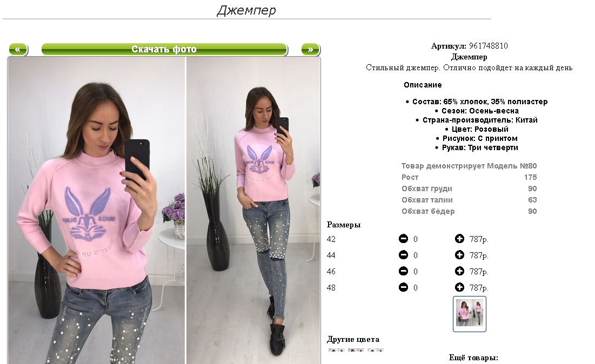Click the next photo » arrow button

310,49
